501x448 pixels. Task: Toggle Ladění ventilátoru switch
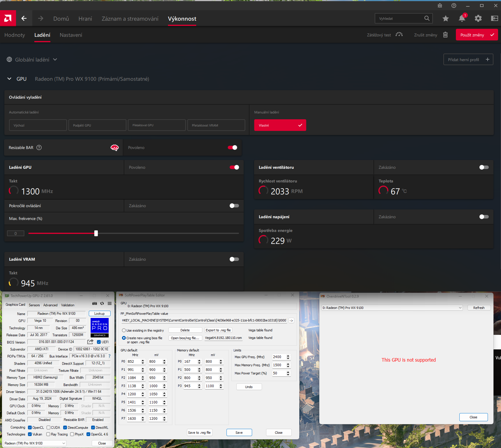click(484, 167)
